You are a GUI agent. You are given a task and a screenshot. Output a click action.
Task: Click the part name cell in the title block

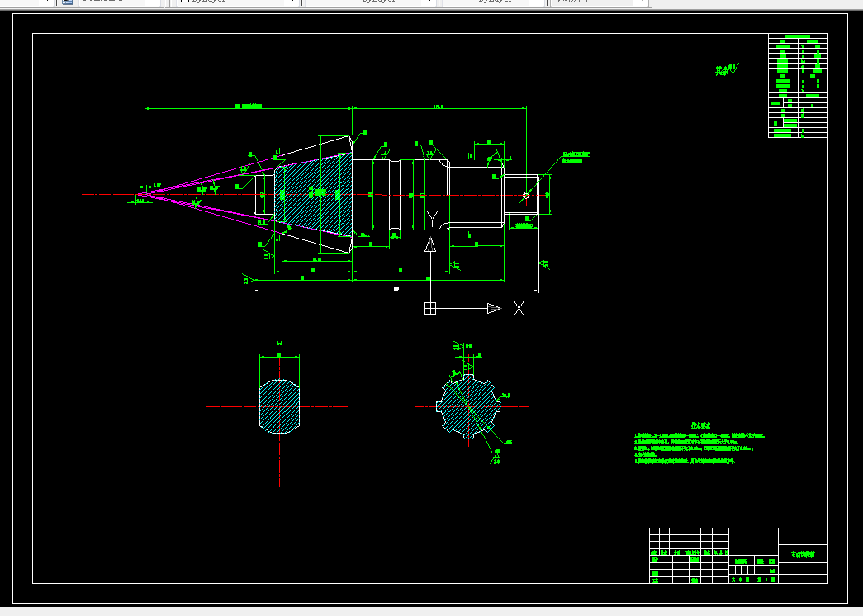pyautogui.click(x=803, y=554)
